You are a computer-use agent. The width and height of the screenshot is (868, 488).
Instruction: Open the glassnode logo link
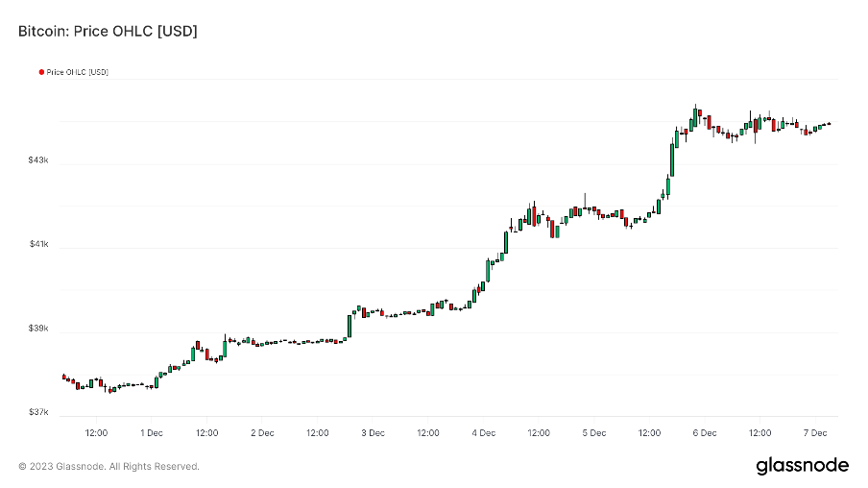click(x=802, y=466)
